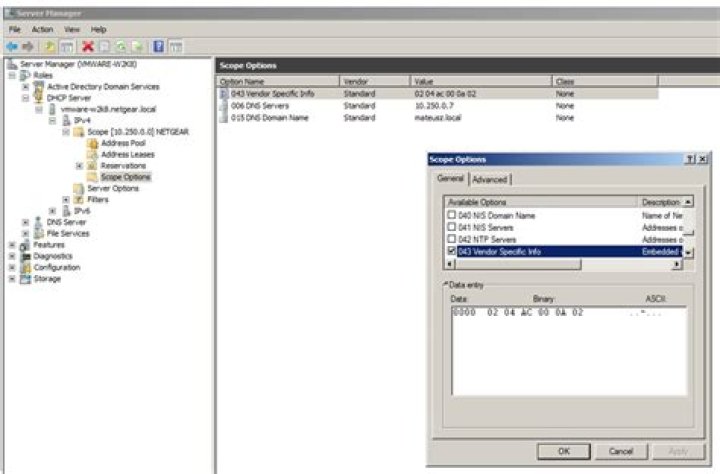Image resolution: width=720 pixels, height=474 pixels.
Task: Switch to the Advanced tab
Action: (489, 180)
